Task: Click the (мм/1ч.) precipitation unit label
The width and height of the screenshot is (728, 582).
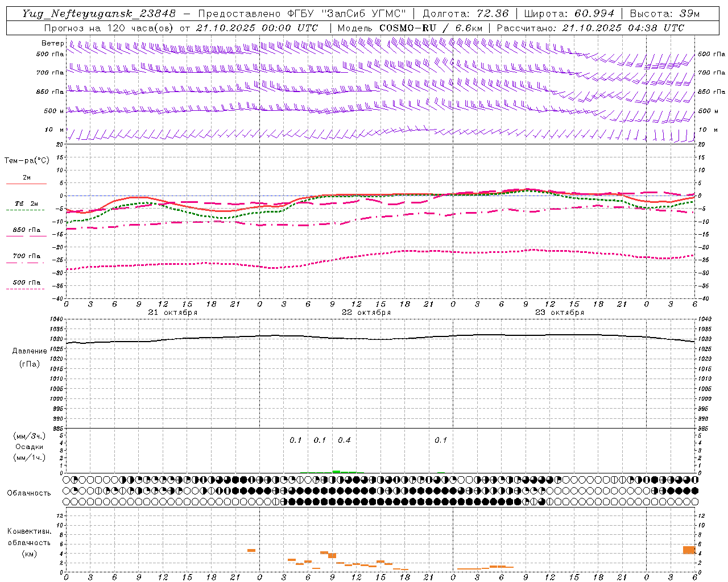Action: [30, 458]
